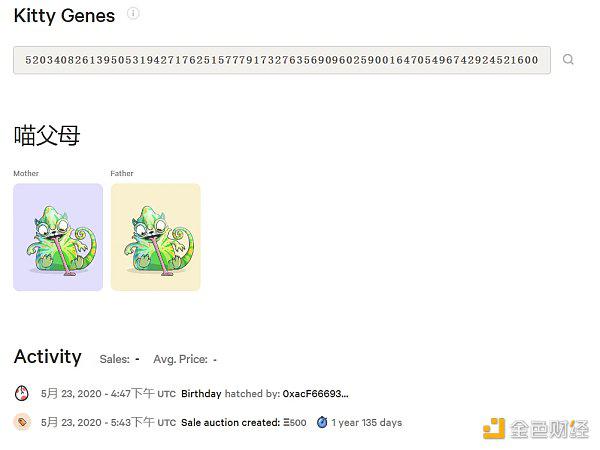This screenshot has height=450, width=600.
Task: Click the Sale auction created label
Action: 230,423
